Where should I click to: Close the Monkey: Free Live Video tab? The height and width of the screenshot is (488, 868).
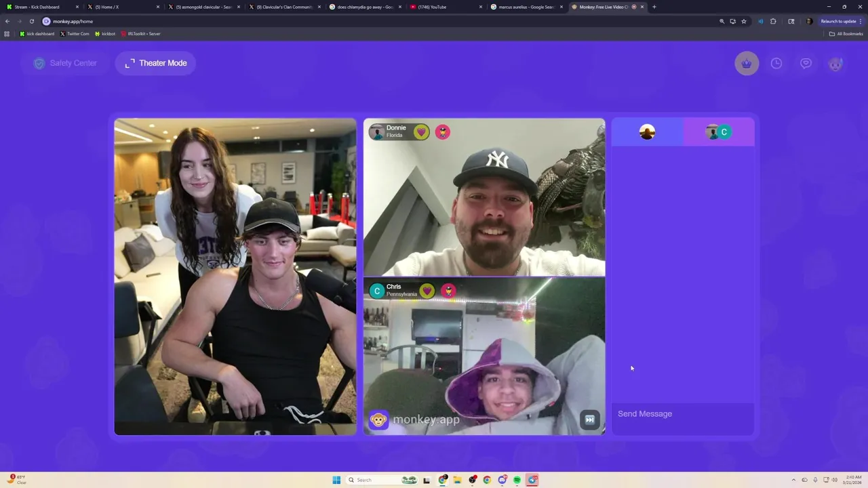[x=642, y=7]
